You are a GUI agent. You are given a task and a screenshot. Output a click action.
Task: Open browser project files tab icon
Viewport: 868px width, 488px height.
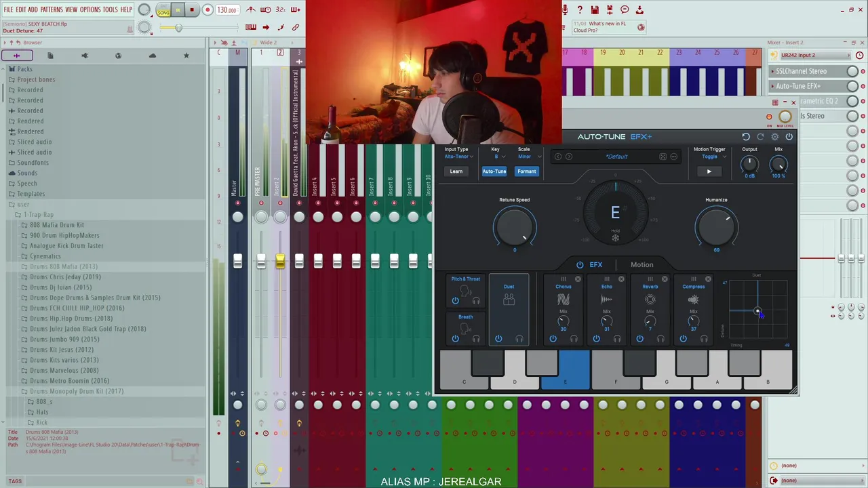pos(50,56)
